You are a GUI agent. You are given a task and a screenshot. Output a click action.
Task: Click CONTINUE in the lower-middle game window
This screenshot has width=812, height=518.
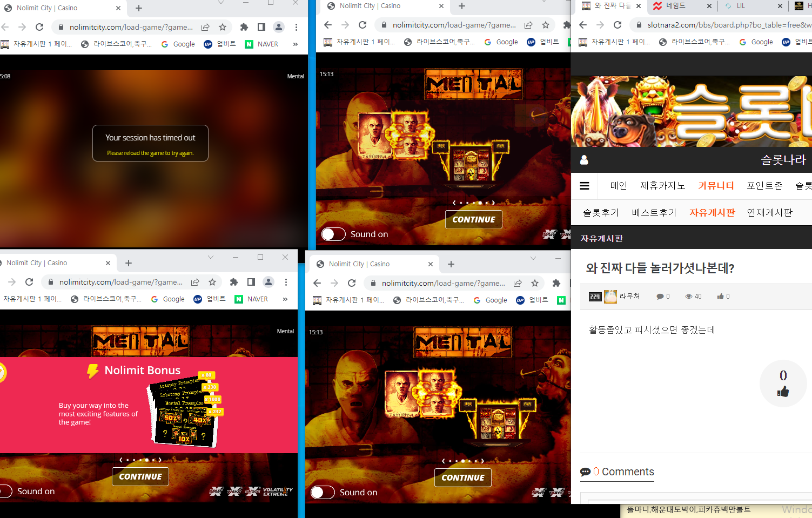point(463,477)
